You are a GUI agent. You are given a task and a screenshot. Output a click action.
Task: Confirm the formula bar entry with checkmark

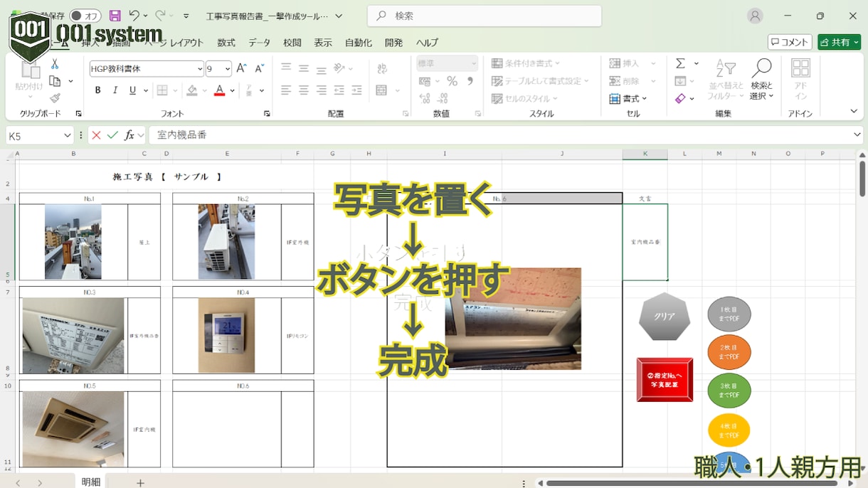pyautogui.click(x=112, y=135)
